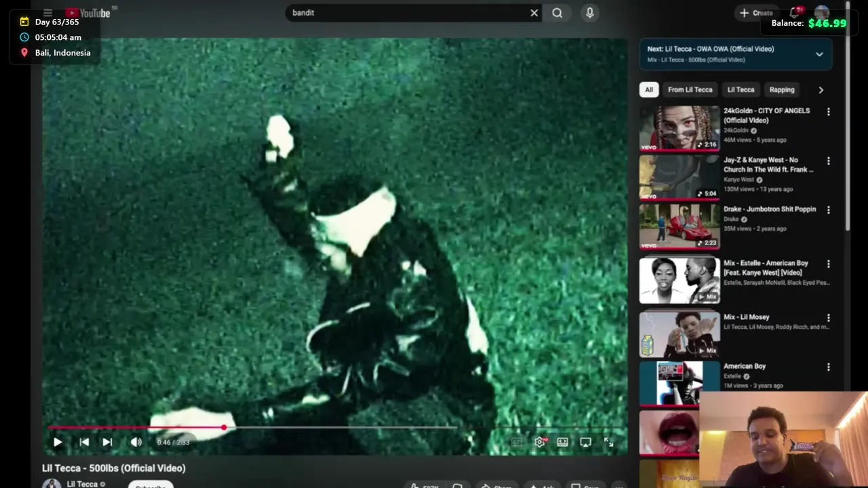This screenshot has height=488, width=868.
Task: Click video title Lil Tecca - 500lbs
Action: 114,468
